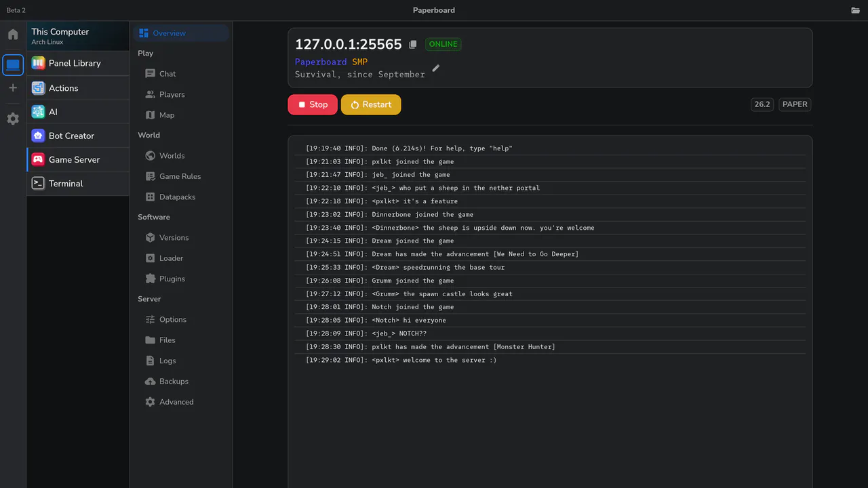868x488 pixels.
Task: Select This Computer Arch Linux header
Action: pos(78,37)
